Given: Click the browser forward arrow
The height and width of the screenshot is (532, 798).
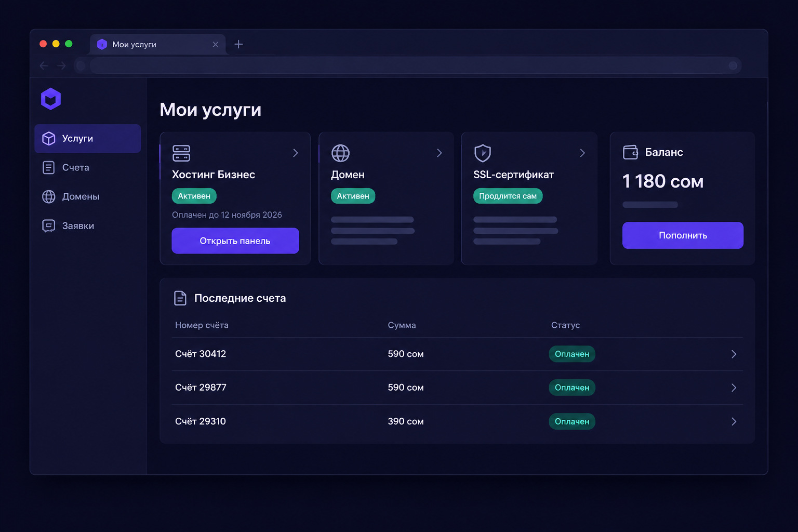Looking at the screenshot, I should (61, 65).
